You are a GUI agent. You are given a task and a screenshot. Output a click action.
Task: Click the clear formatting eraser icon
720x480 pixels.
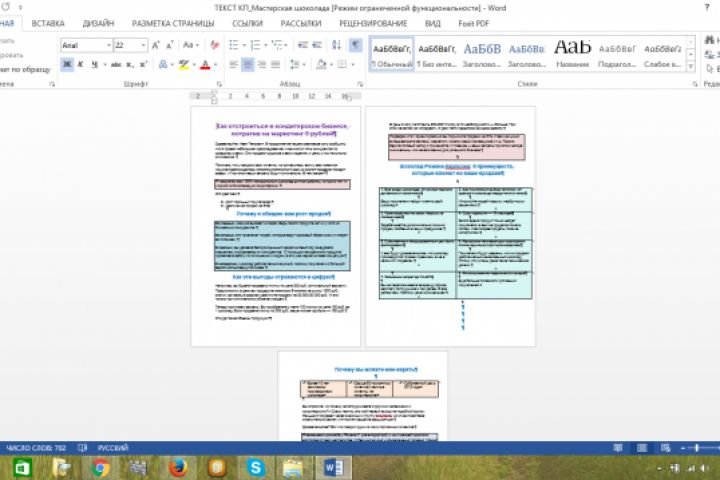(214, 45)
